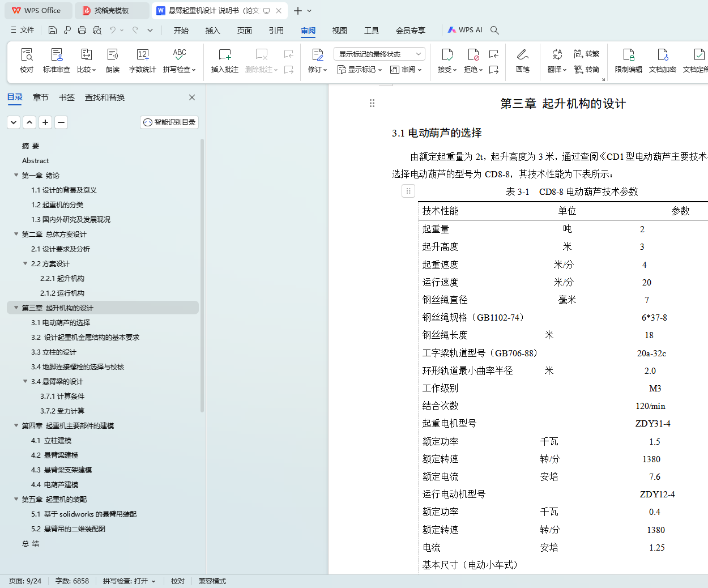The image size is (708, 588).
Task: Convert text with 转繁 button
Action: pyautogui.click(x=587, y=54)
